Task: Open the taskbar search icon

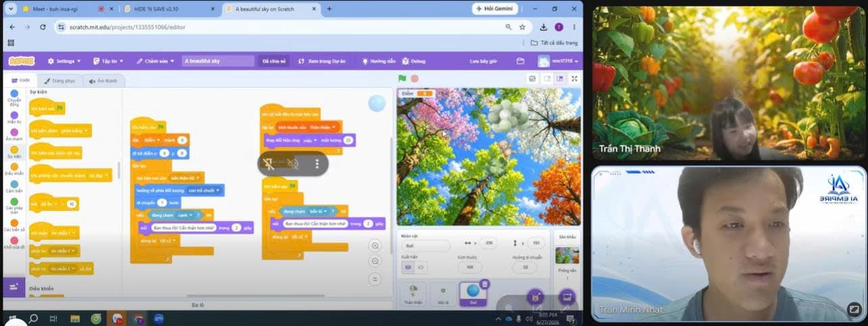Action: tap(32, 319)
